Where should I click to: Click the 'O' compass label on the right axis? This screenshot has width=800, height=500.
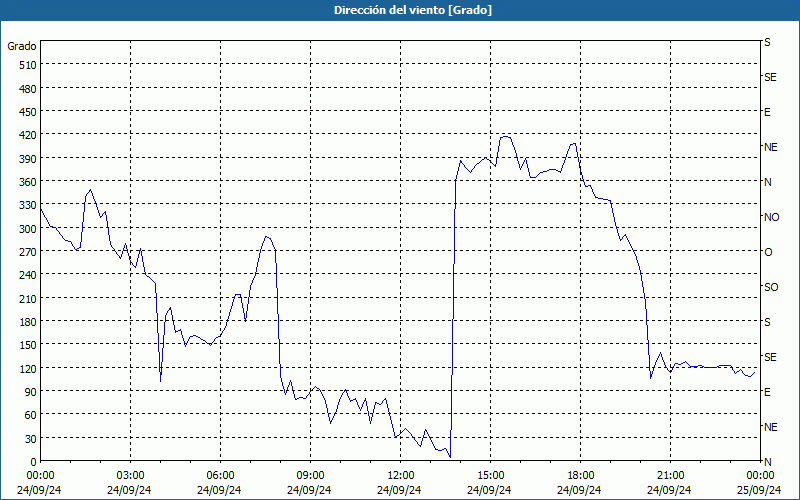(768, 253)
